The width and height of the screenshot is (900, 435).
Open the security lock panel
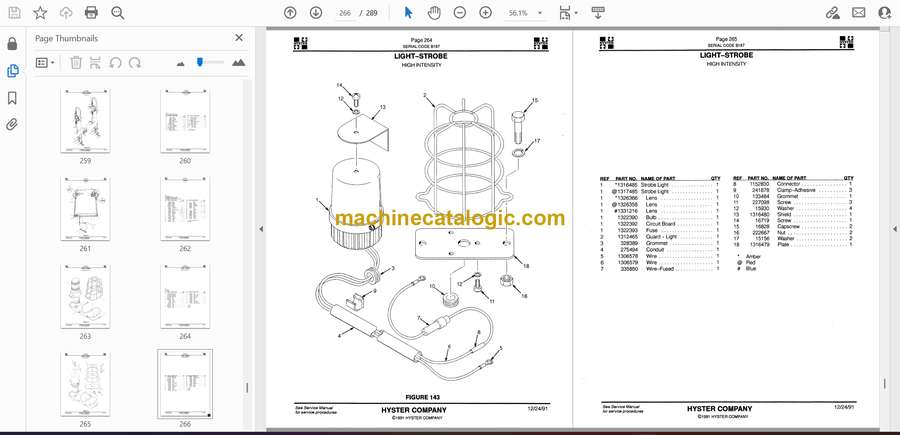pyautogui.click(x=12, y=44)
